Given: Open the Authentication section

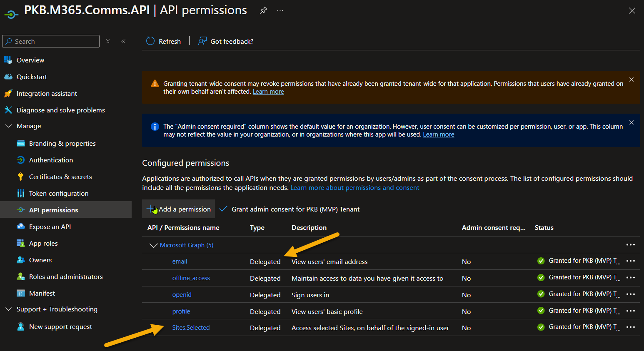Looking at the screenshot, I should pos(51,160).
